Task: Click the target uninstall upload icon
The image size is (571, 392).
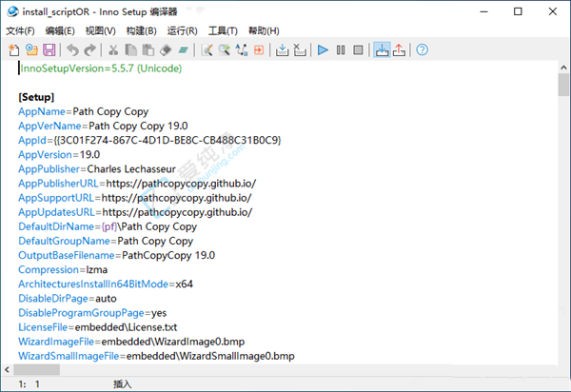Action: [x=399, y=49]
